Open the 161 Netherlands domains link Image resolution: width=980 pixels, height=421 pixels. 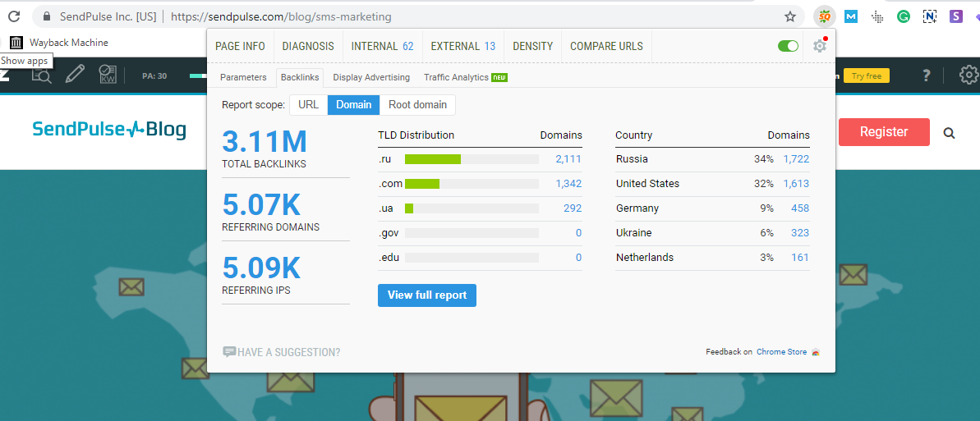tap(799, 258)
